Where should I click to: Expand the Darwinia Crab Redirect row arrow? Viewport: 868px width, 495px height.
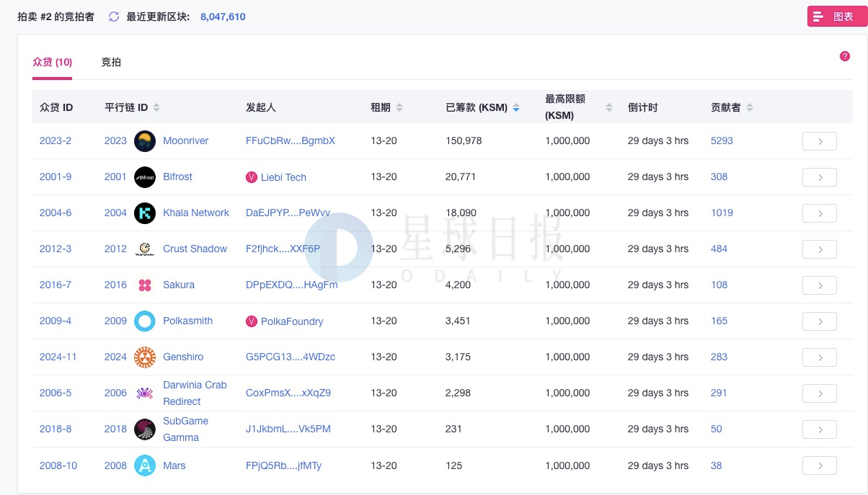[820, 393]
